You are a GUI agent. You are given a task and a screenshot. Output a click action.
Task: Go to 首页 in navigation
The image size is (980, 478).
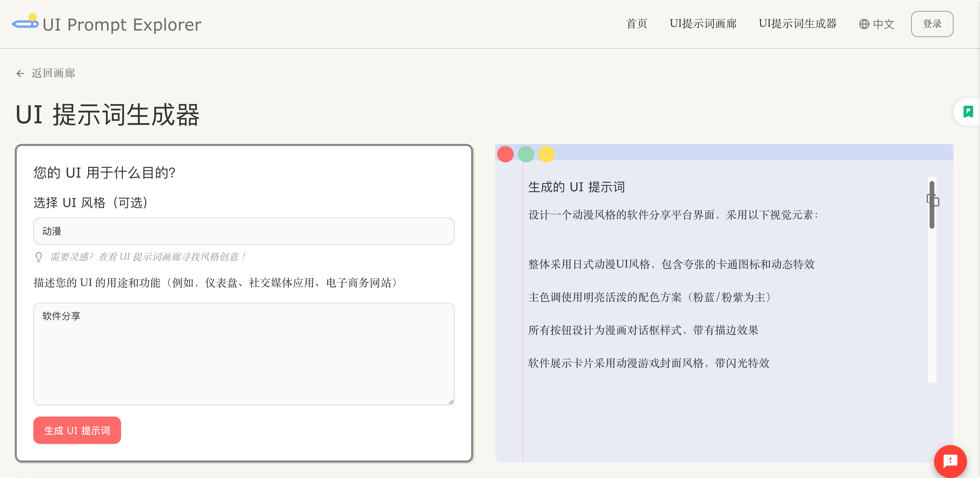tap(637, 24)
